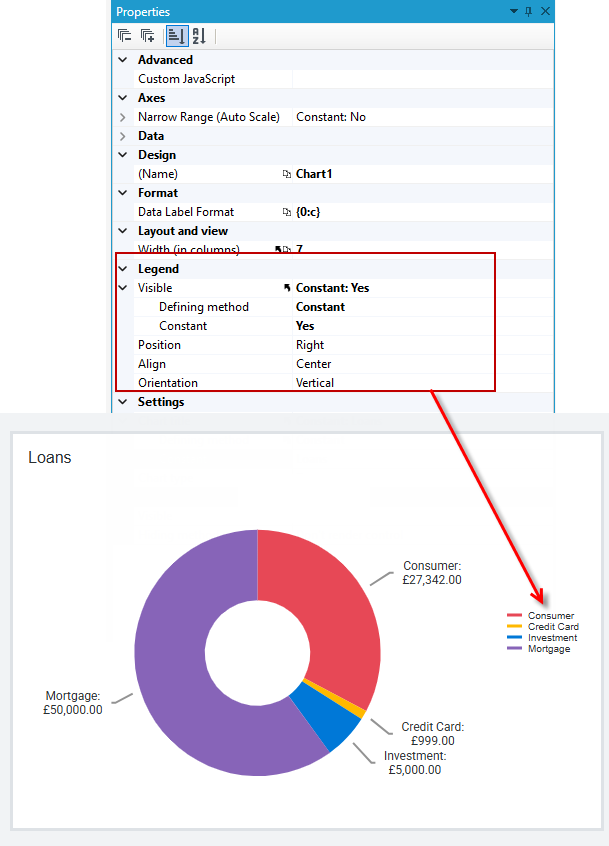
Task: Click the 'Consumer: £27,342.00' data label
Action: click(432, 573)
